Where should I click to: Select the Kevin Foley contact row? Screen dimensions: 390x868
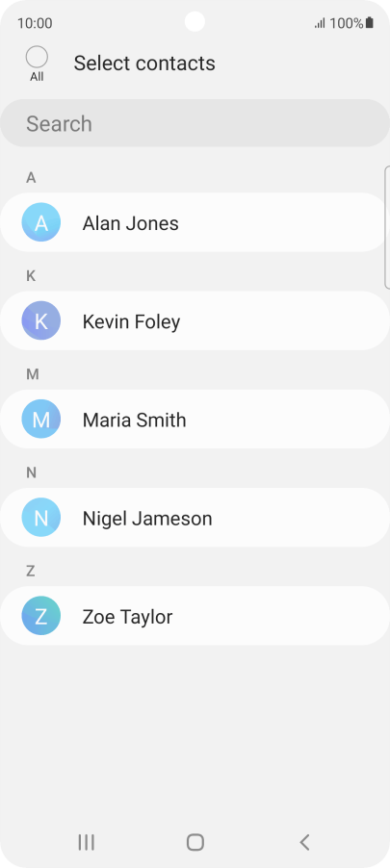(195, 320)
